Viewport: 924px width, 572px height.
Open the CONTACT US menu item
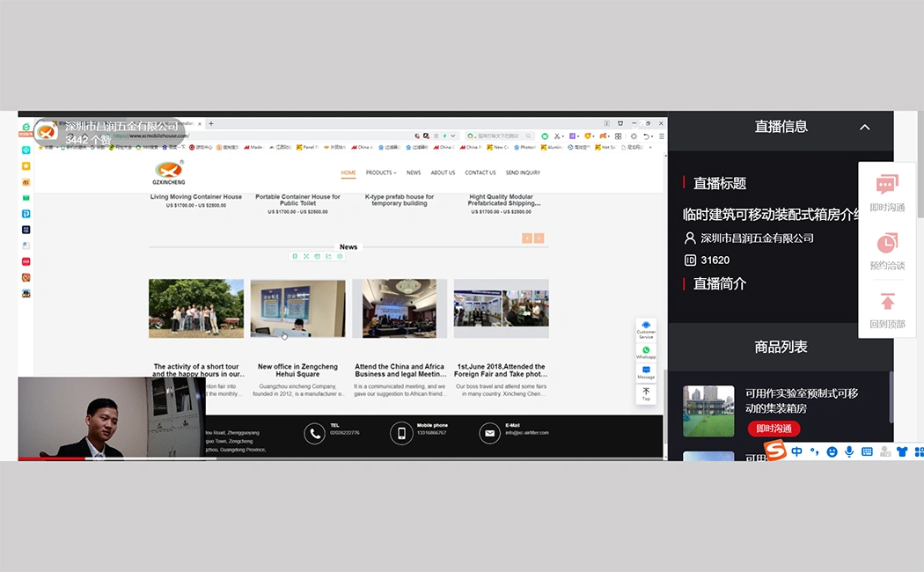480,172
